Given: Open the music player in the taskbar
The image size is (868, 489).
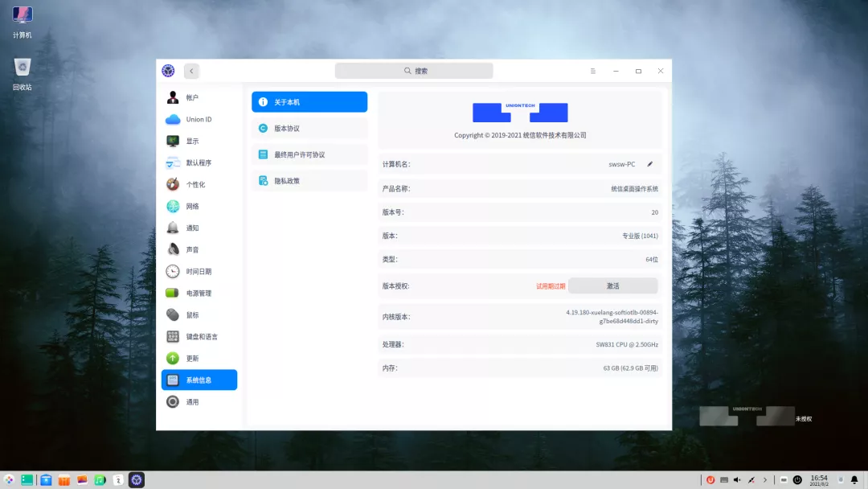Looking at the screenshot, I should [100, 480].
